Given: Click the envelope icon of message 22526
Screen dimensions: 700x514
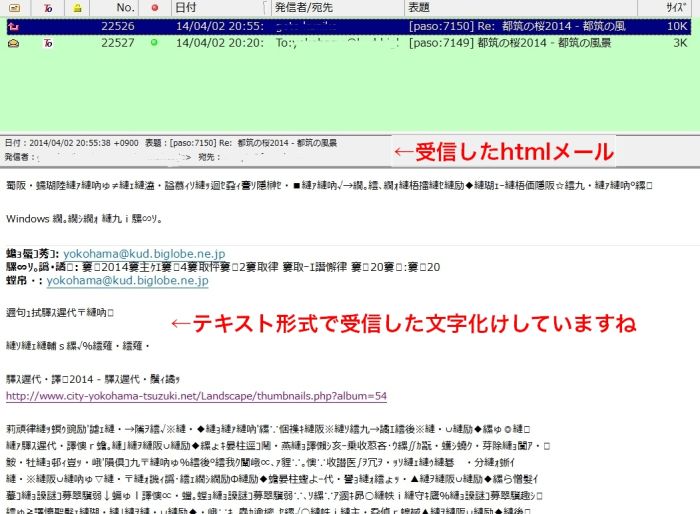Looking at the screenshot, I should (x=15, y=27).
